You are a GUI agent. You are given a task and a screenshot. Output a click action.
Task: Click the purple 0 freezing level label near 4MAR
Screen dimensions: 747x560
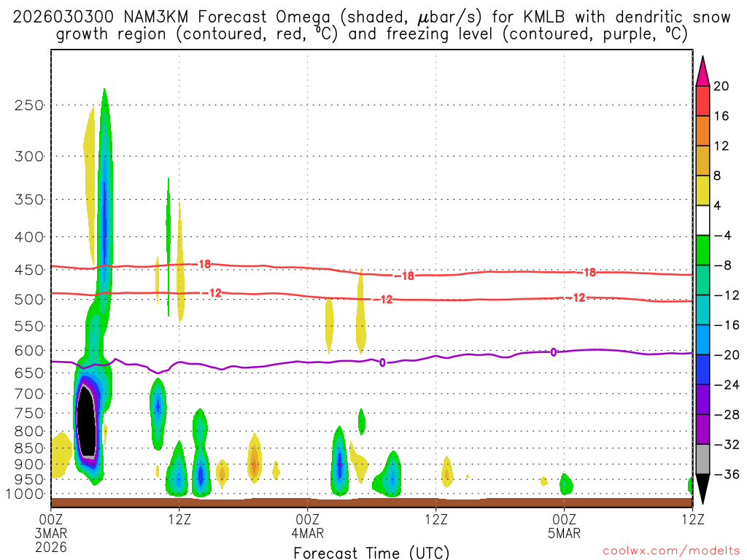pyautogui.click(x=382, y=363)
